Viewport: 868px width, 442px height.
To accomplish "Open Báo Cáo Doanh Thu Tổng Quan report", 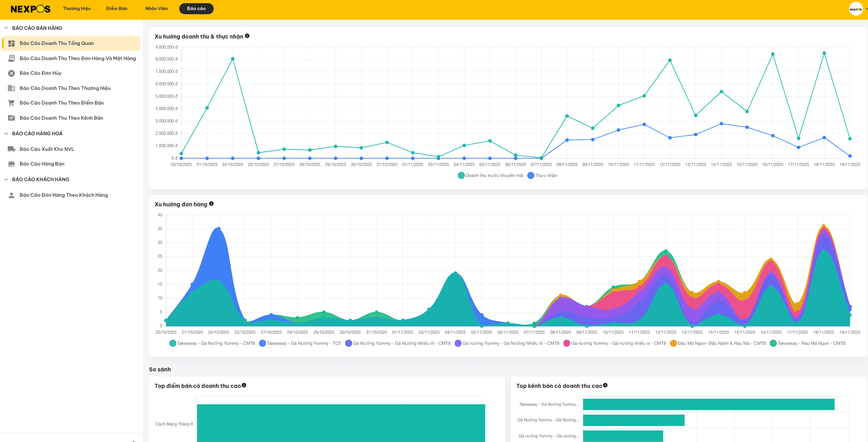I will pyautogui.click(x=71, y=44).
